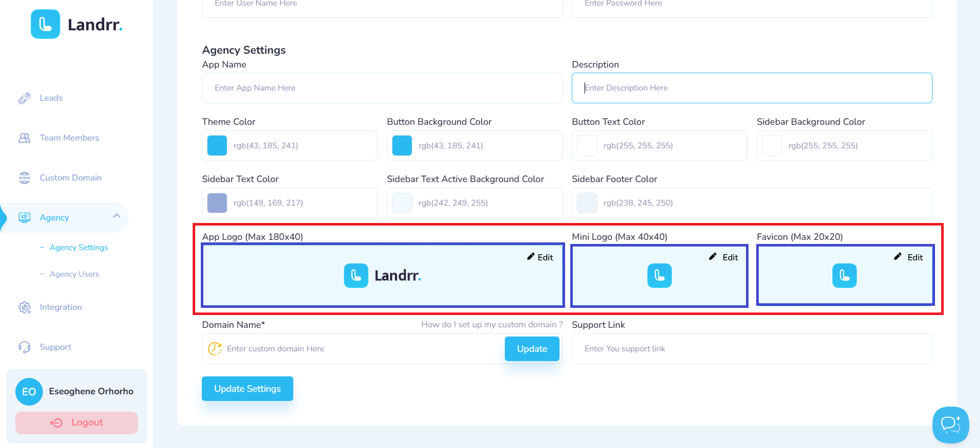980x448 pixels.
Task: Open Sidebar Text Active Background swatch
Action: coord(402,203)
